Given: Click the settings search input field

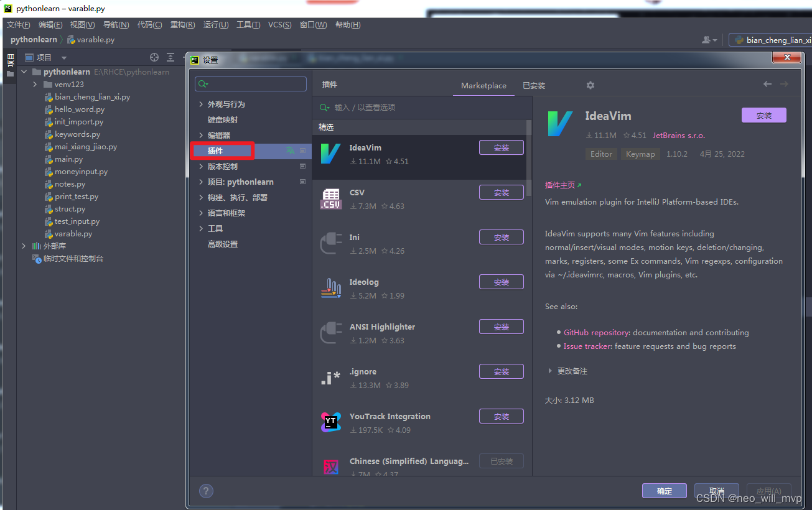Looking at the screenshot, I should (x=251, y=84).
